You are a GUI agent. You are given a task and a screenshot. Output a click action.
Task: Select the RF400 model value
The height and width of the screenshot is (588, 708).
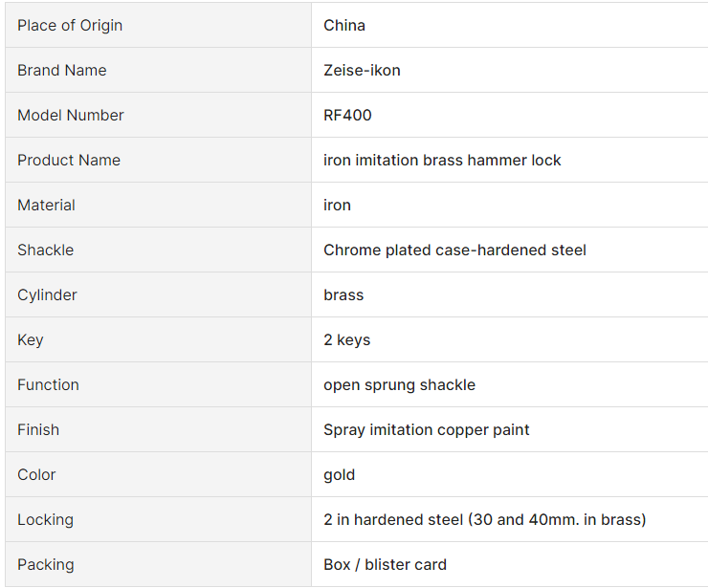[347, 115]
